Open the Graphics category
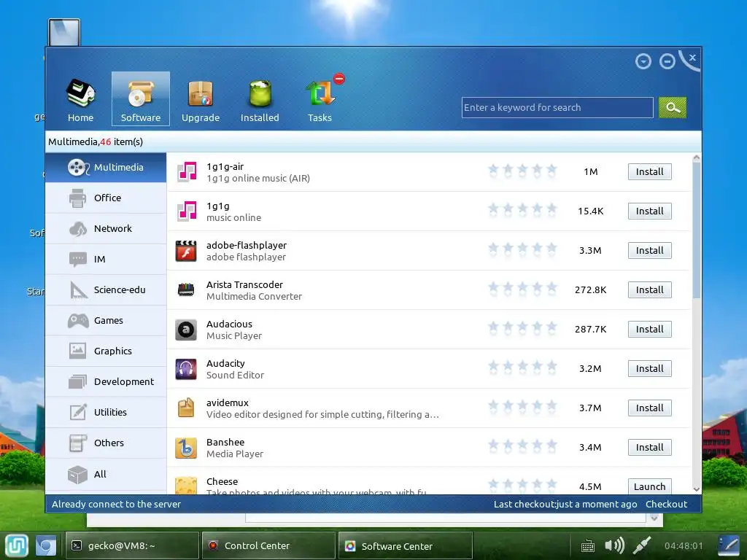This screenshot has height=560, width=747. (106, 351)
